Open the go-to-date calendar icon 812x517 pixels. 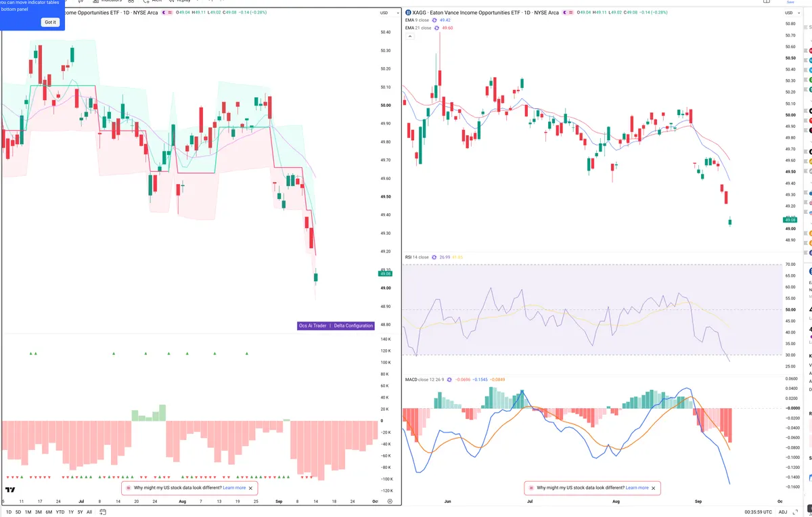pyautogui.click(x=103, y=512)
